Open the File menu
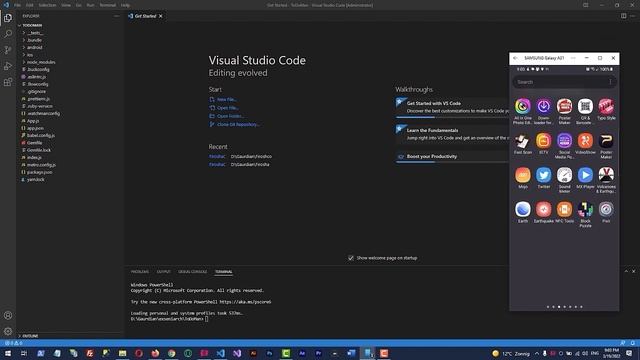Viewport: 640px width, 360px height. tap(18, 5)
